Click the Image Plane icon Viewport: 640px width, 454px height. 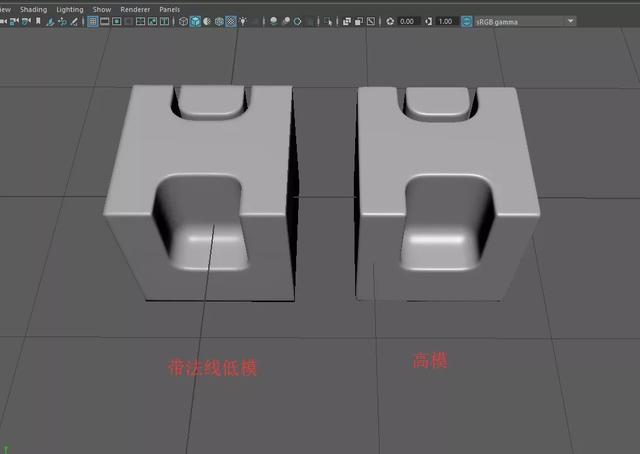(x=50, y=21)
